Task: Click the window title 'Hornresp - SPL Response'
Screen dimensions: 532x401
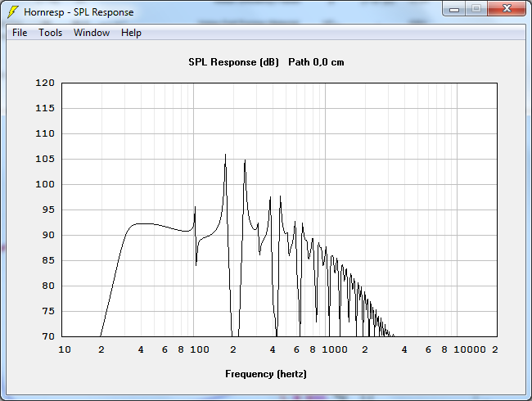Action: pos(79,12)
